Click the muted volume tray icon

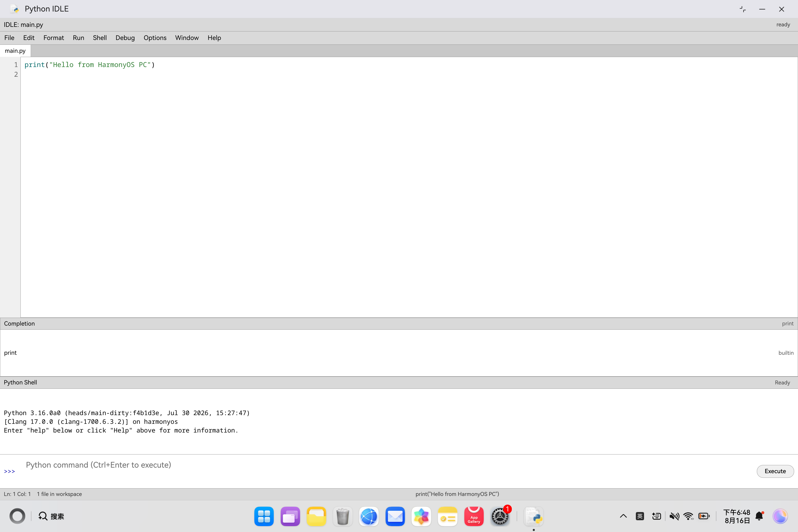(x=674, y=516)
